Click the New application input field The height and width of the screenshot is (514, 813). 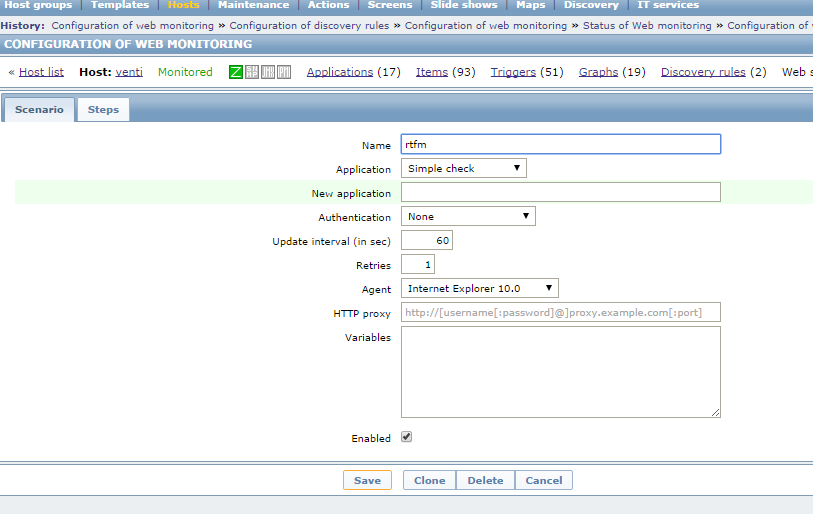click(x=561, y=192)
